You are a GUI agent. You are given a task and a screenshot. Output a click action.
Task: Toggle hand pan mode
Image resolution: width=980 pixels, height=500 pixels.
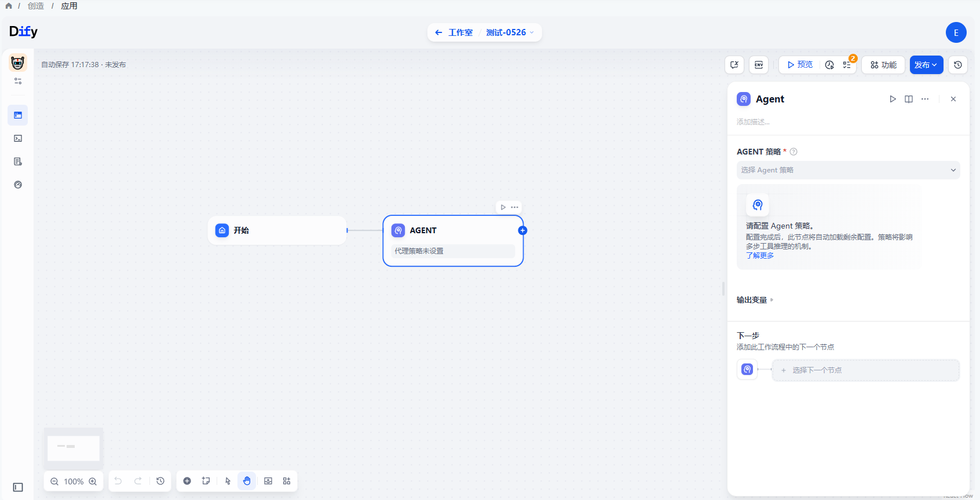[x=247, y=481]
